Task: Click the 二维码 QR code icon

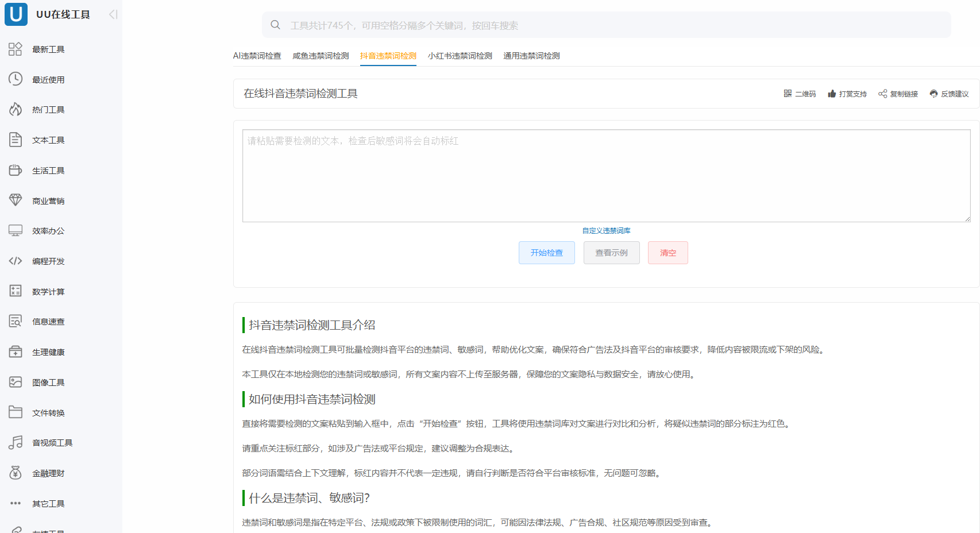Action: [x=788, y=94]
